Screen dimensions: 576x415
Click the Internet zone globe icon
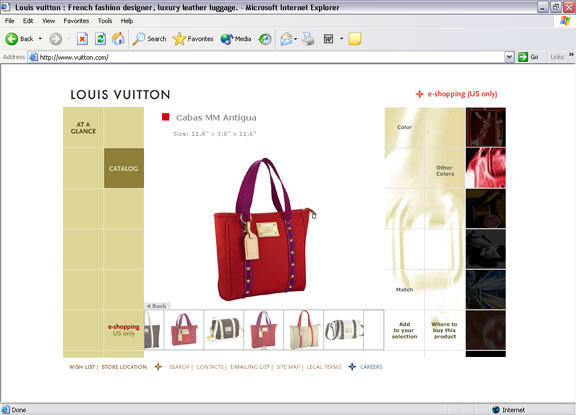[496, 409]
